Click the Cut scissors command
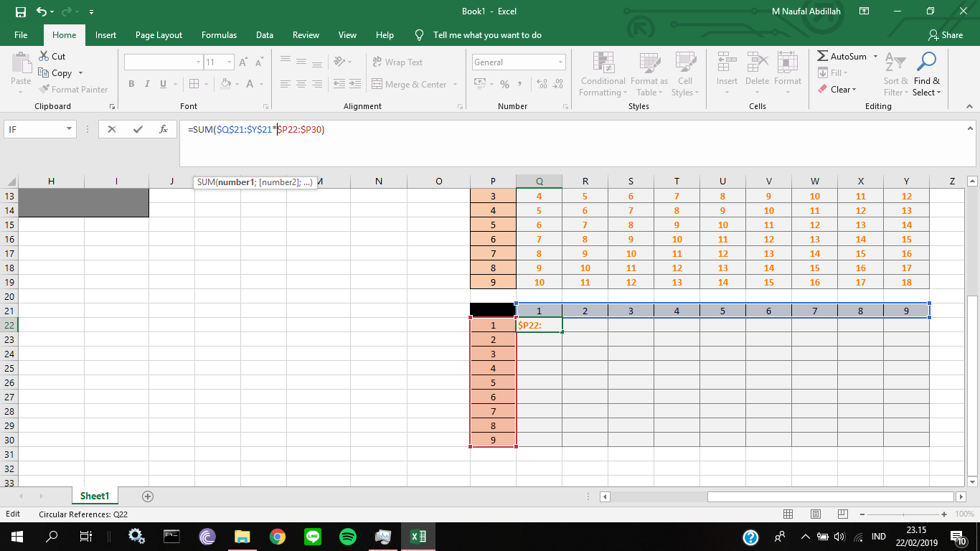 click(52, 56)
